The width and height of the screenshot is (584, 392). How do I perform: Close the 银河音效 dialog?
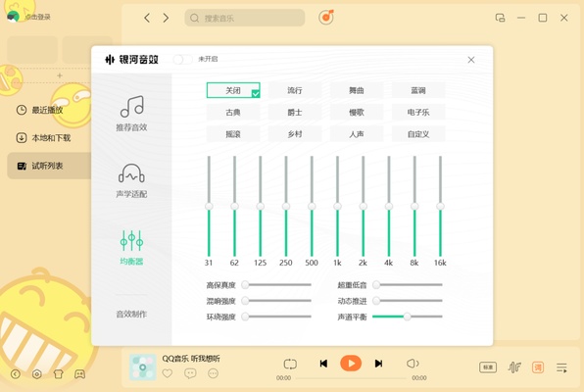click(x=471, y=60)
